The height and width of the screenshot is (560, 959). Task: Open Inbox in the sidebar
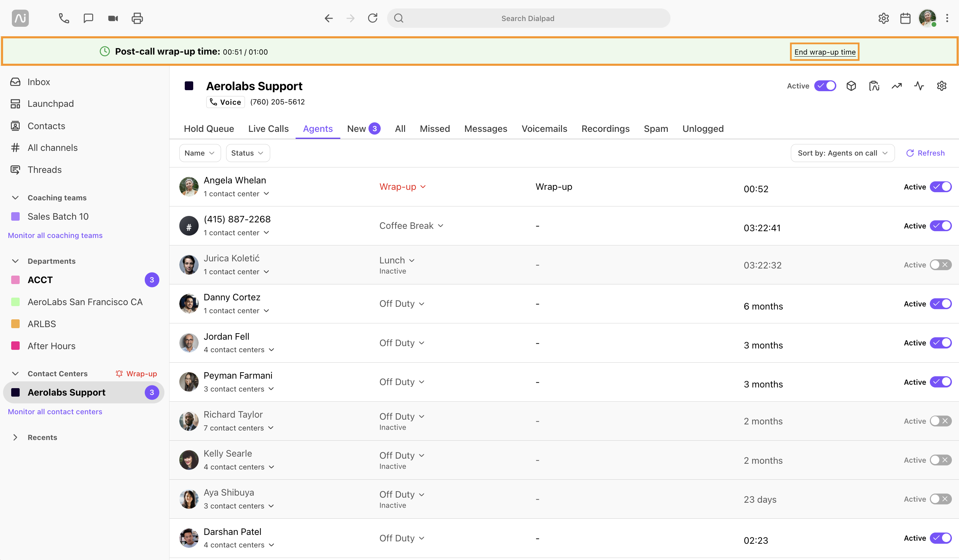[38, 82]
